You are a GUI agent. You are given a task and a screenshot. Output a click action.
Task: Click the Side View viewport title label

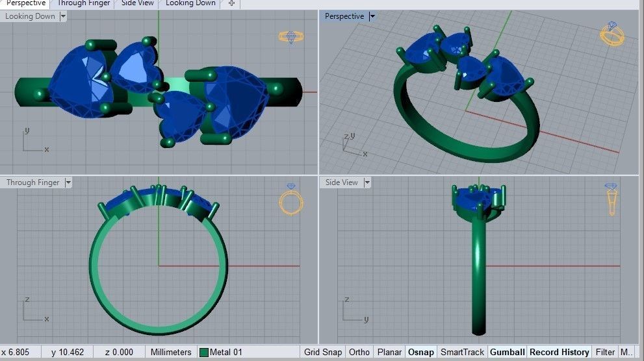coord(342,182)
